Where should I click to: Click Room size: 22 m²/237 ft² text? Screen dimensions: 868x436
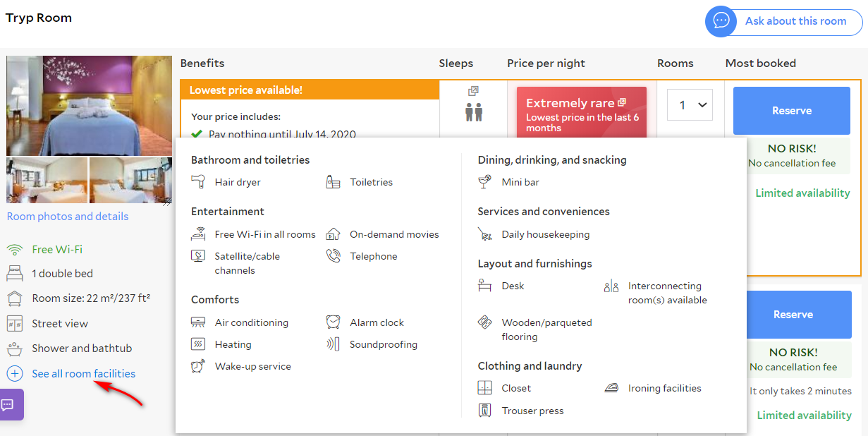coord(92,298)
